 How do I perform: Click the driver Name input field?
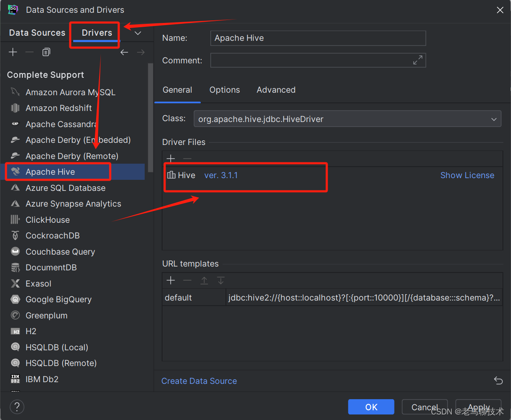pos(318,38)
